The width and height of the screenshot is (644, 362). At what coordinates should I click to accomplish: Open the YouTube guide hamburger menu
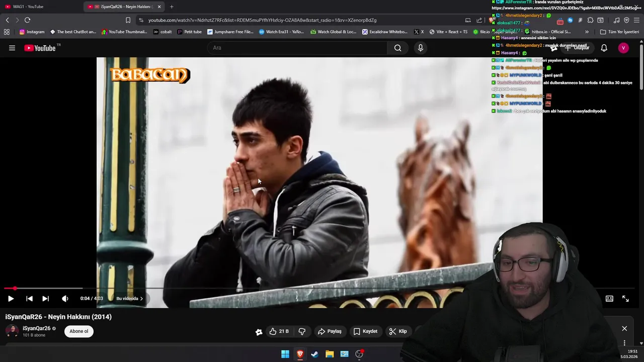tap(12, 48)
